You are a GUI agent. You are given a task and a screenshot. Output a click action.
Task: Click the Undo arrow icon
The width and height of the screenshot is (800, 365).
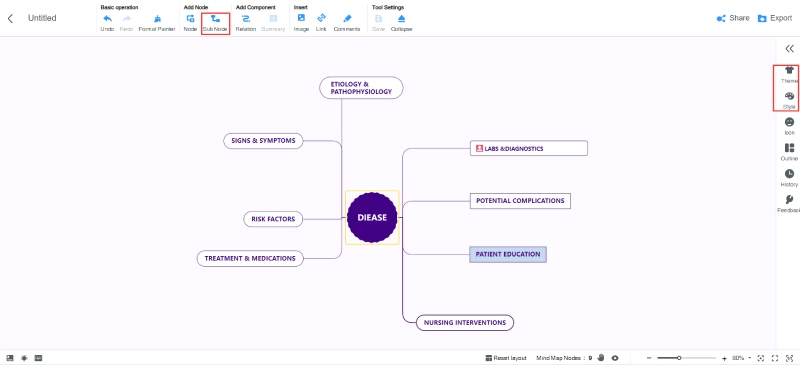[107, 18]
